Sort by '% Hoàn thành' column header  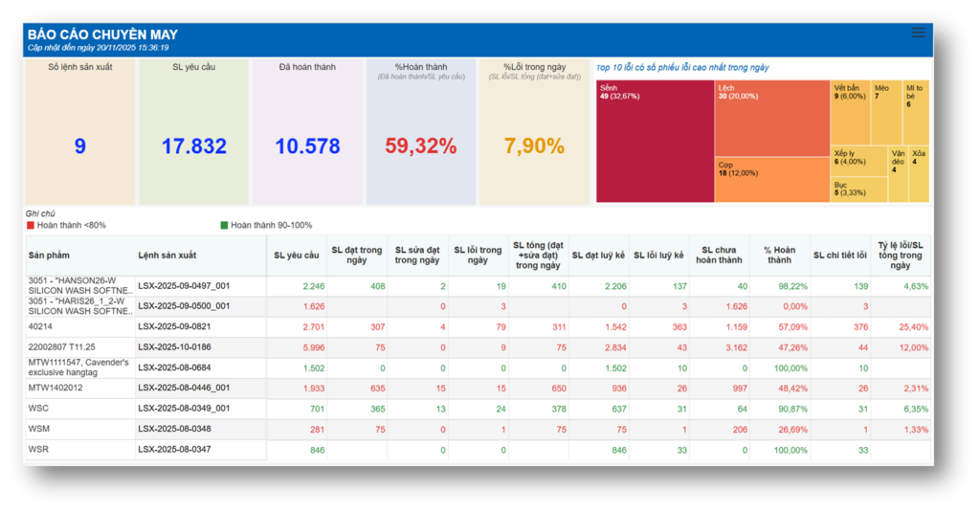(779, 256)
